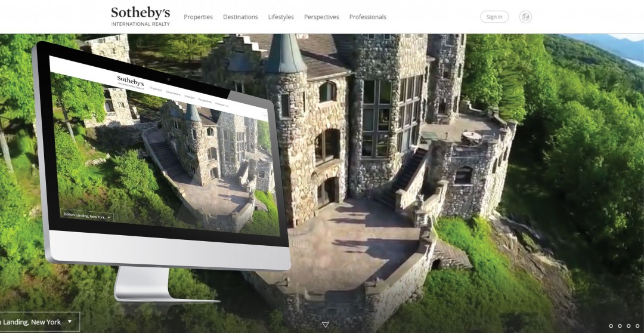Select the third carousel slide dot
The height and width of the screenshot is (333, 644).
coord(628,326)
